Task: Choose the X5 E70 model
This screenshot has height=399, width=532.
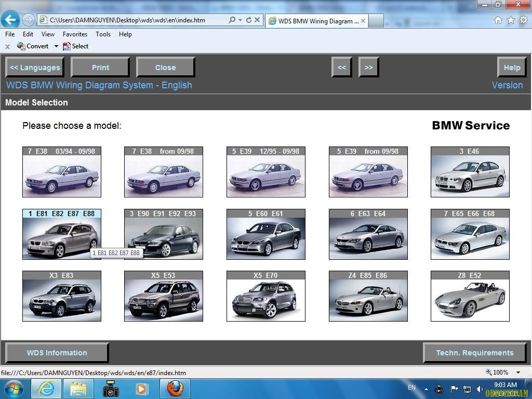Action: [x=266, y=296]
